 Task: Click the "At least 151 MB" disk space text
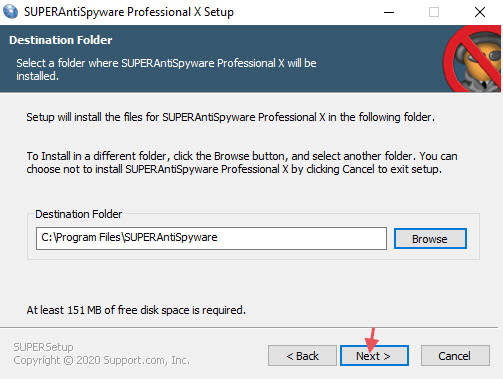coord(136,310)
